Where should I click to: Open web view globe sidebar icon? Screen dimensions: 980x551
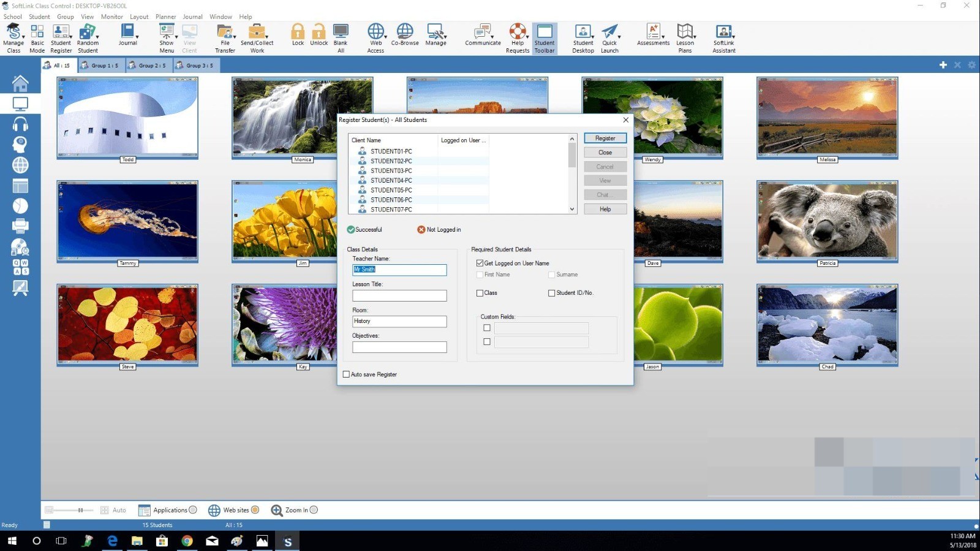pos(20,165)
